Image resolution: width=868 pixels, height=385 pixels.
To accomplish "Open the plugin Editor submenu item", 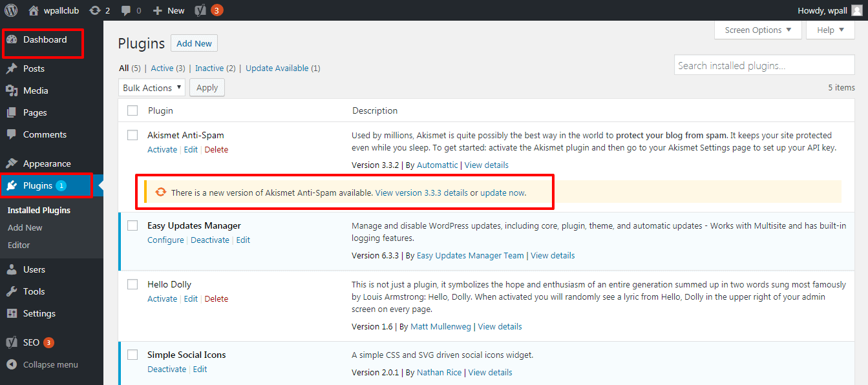I will 19,245.
